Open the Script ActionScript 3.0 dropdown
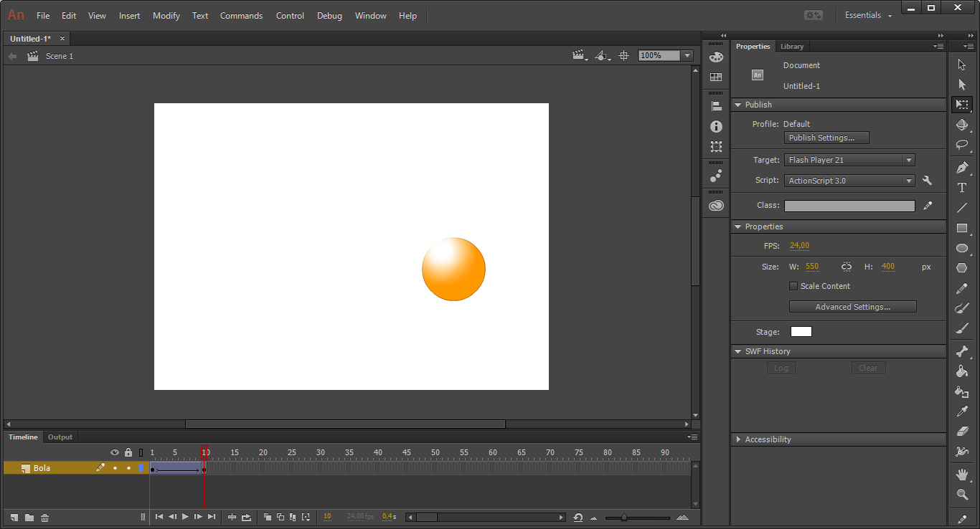The image size is (980, 529). [x=849, y=181]
